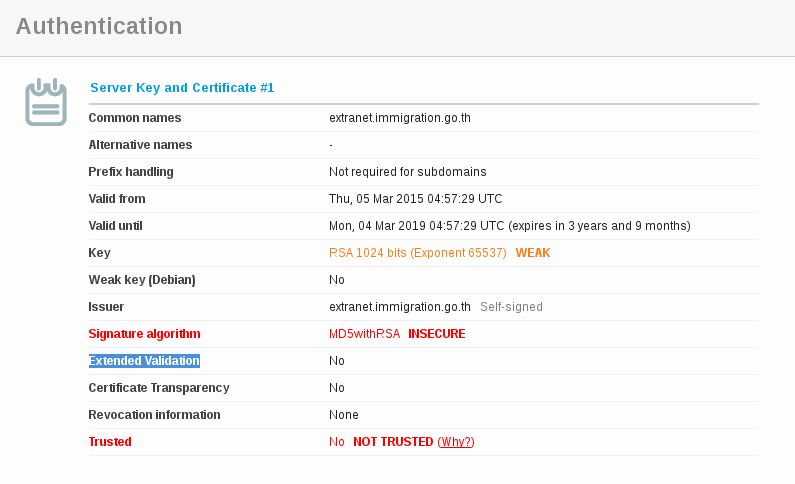This screenshot has width=795, height=484.
Task: Open the 'Why?' not trusted link
Action: click(x=456, y=442)
